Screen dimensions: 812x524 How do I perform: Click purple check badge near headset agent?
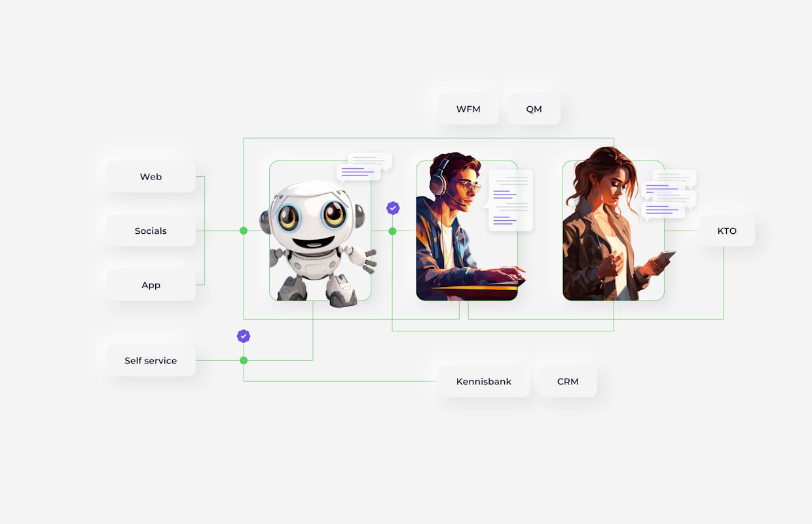(x=393, y=208)
